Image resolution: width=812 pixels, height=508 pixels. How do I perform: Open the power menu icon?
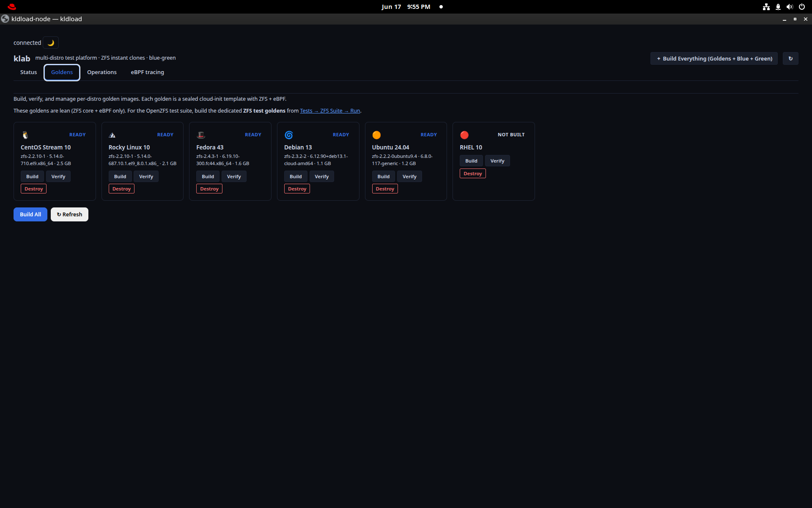(801, 7)
